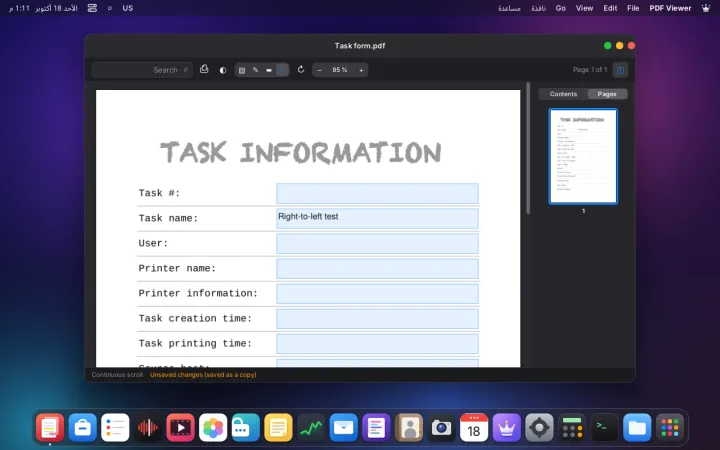Open the yellow Notes app in dock
The height and width of the screenshot is (450, 720).
coord(278,428)
